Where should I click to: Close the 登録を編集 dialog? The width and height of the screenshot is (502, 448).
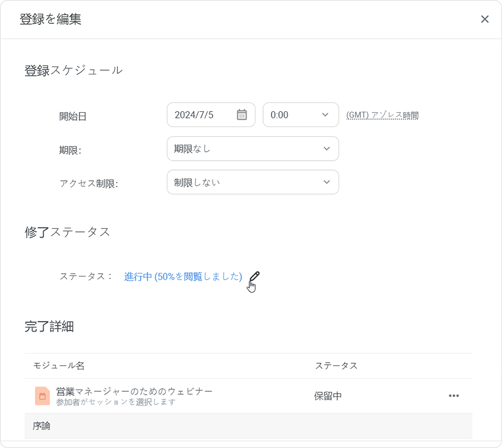[484, 19]
